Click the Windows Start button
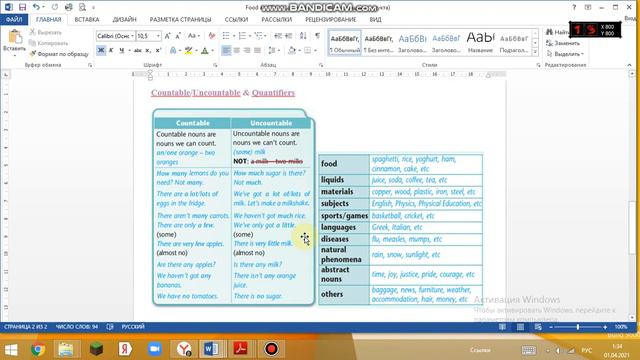 (x=11, y=349)
